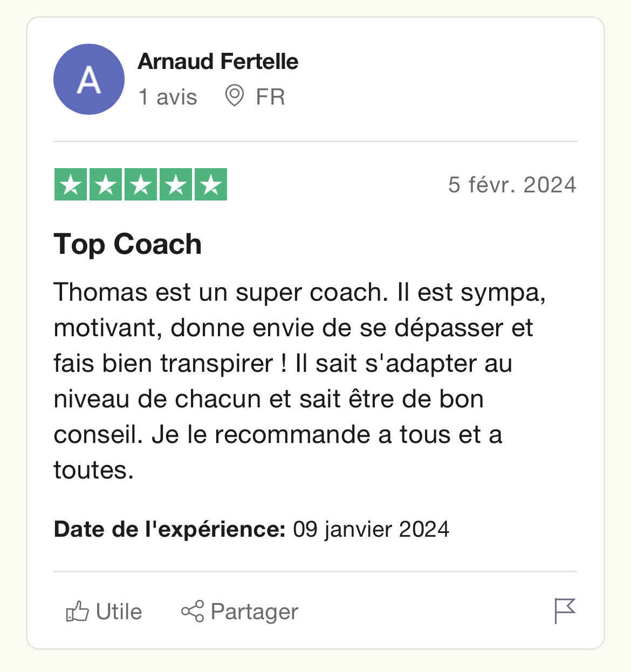Click the thumbs-up icon beside Utile
The image size is (631, 672).
click(x=77, y=612)
